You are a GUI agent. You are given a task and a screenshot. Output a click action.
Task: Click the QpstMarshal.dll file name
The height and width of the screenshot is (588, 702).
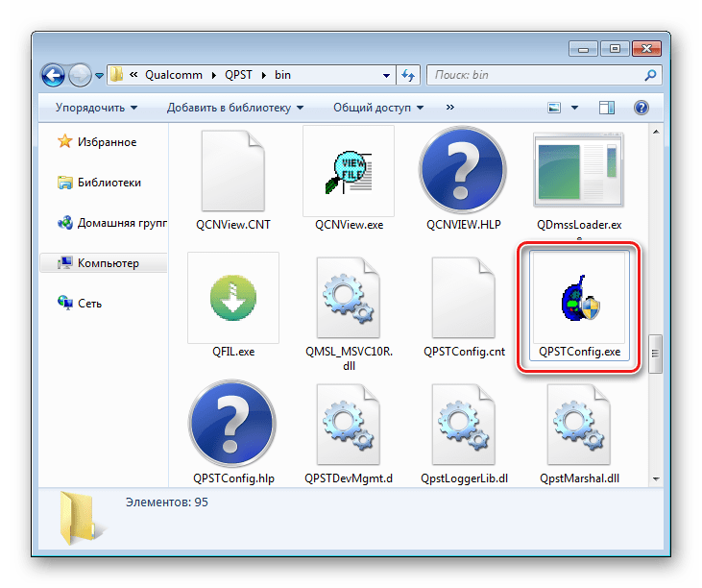pos(580,478)
